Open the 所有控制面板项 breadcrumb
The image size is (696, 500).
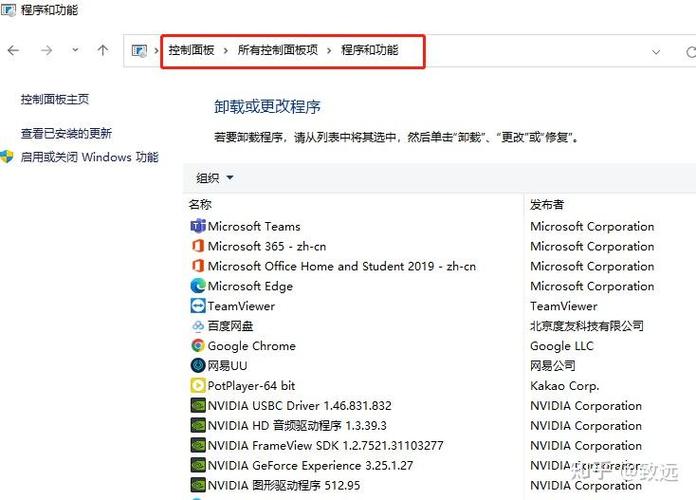point(278,50)
